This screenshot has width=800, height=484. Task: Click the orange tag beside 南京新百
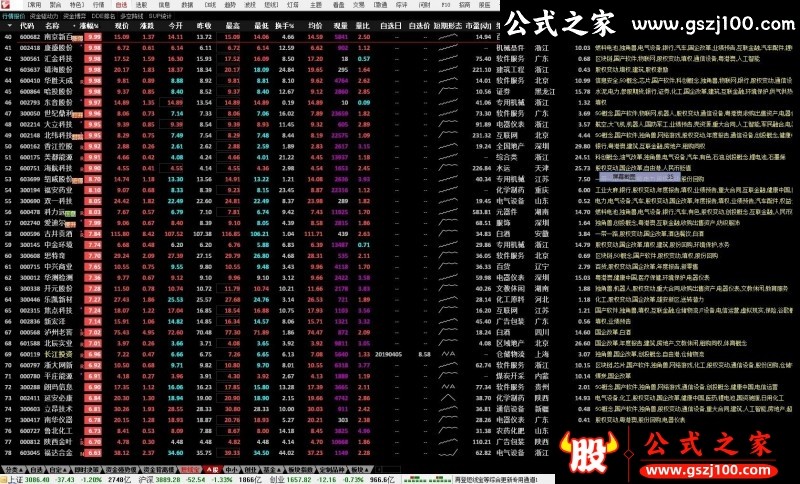(77, 38)
